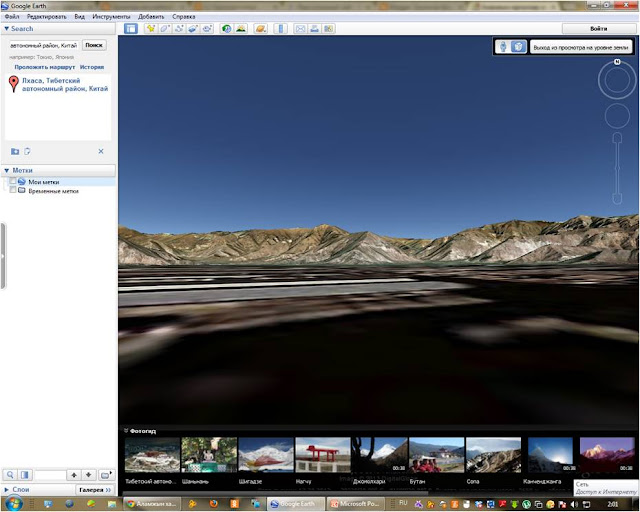Open the Шигадзе tour thumbnail
Viewport: 640px width, 512px height.
point(266,455)
